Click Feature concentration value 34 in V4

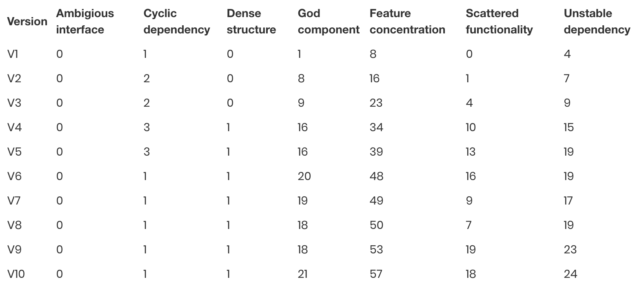(x=376, y=128)
